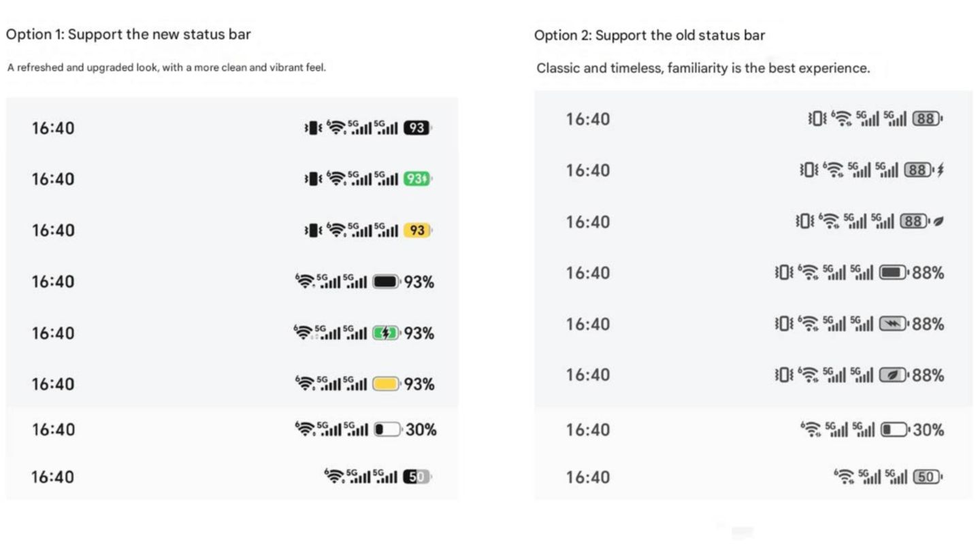The width and height of the screenshot is (980, 551).
Task: Click the half-filled battery pill showing 50
Action: coord(416,477)
